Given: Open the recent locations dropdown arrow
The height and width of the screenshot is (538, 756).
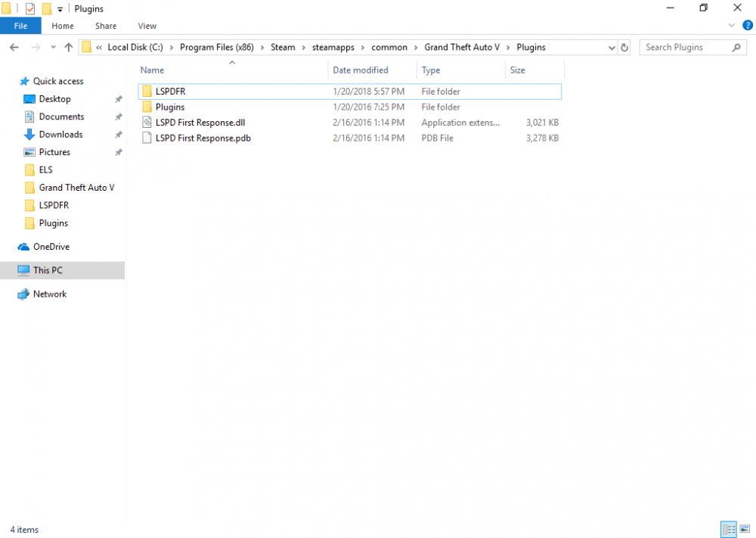Looking at the screenshot, I should pyautogui.click(x=53, y=47).
